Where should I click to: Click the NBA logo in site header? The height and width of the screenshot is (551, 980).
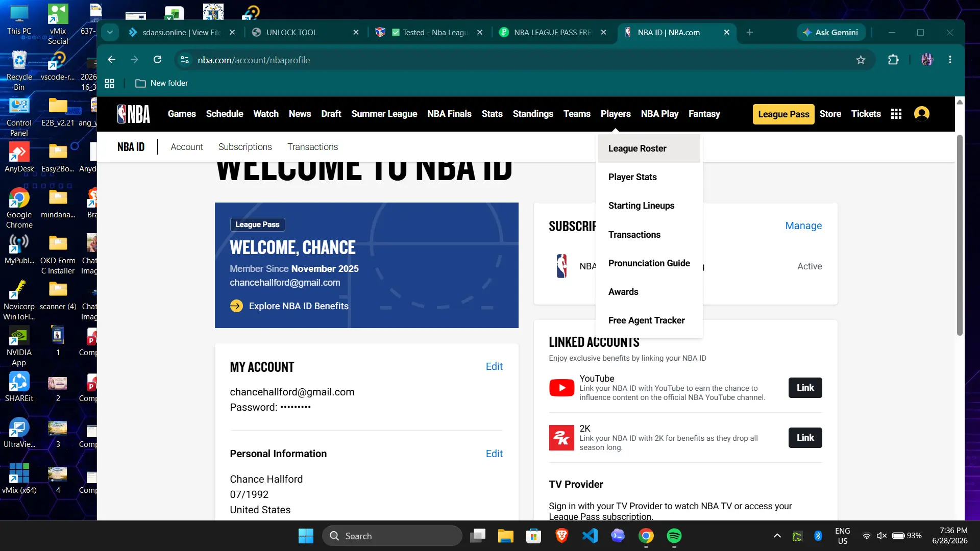click(134, 114)
